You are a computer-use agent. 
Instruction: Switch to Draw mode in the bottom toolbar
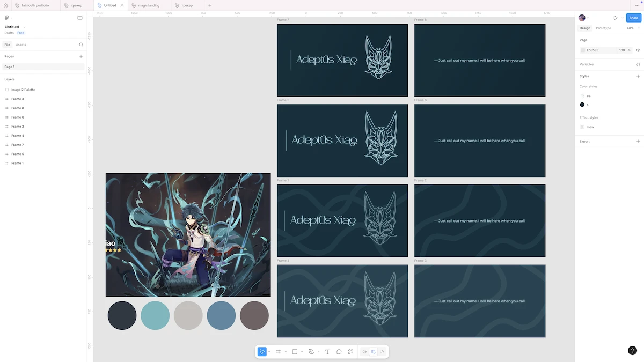pyautogui.click(x=364, y=352)
